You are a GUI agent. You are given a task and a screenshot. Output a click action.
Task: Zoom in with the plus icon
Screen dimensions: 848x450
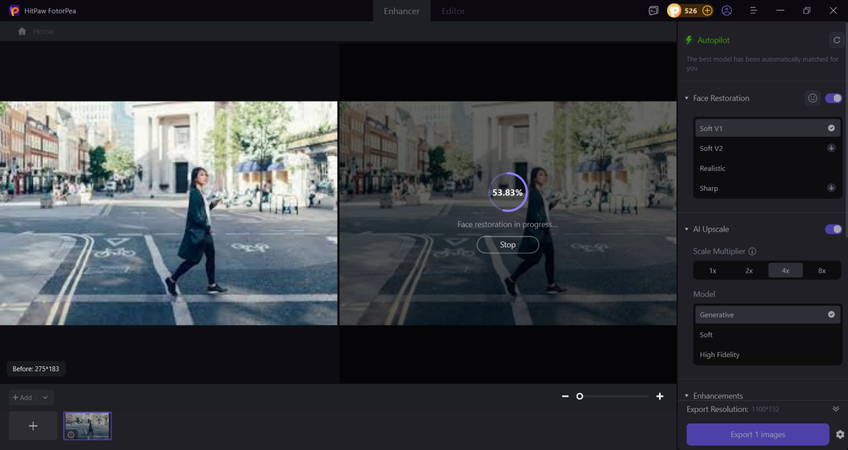point(660,396)
